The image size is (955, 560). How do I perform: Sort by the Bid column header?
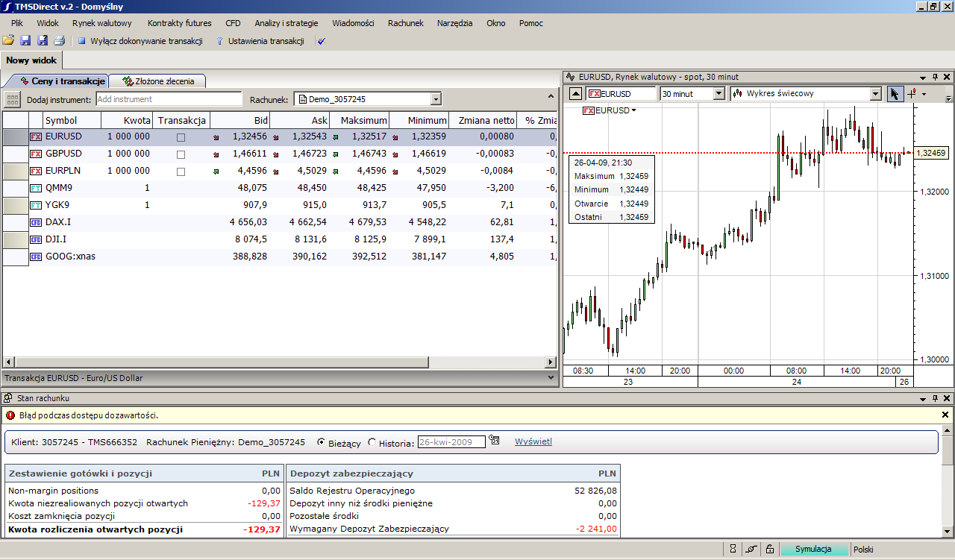[240, 120]
